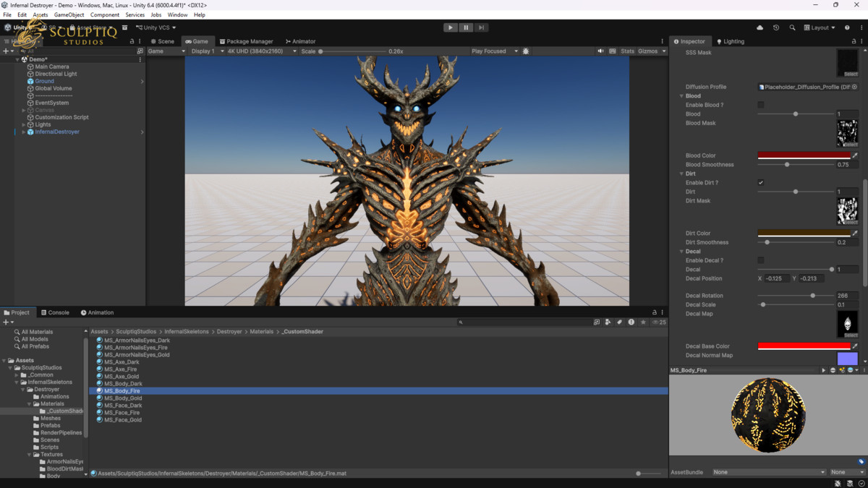Switch to the Console tab
Image resolution: width=868 pixels, height=488 pixels.
[x=55, y=312]
